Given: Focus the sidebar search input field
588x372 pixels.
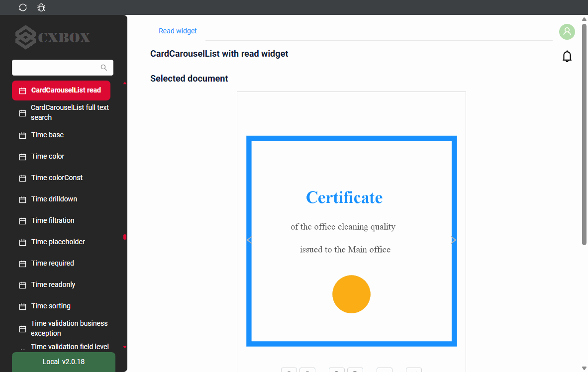Looking at the screenshot, I should 63,68.
